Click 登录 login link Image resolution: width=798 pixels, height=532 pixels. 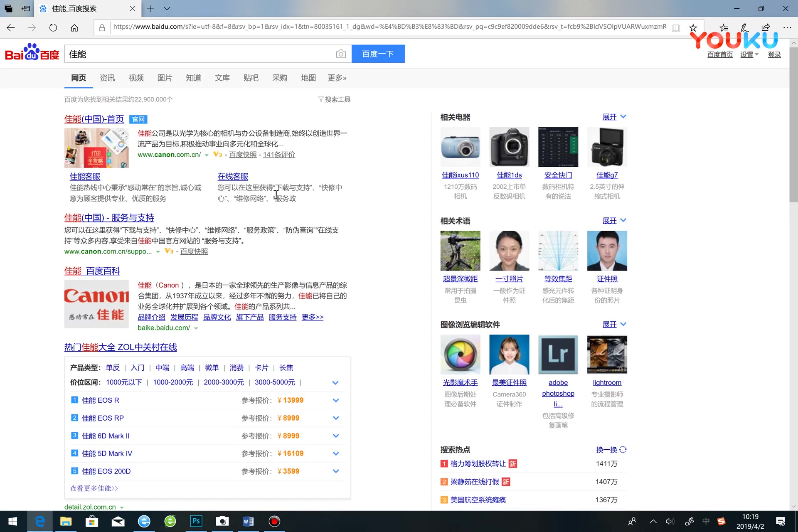[774, 54]
